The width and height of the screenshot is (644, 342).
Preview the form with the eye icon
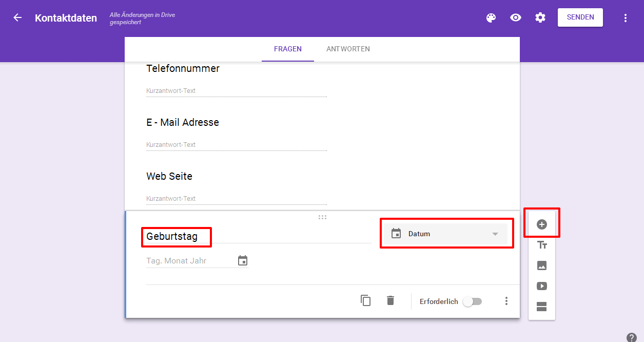coord(515,17)
